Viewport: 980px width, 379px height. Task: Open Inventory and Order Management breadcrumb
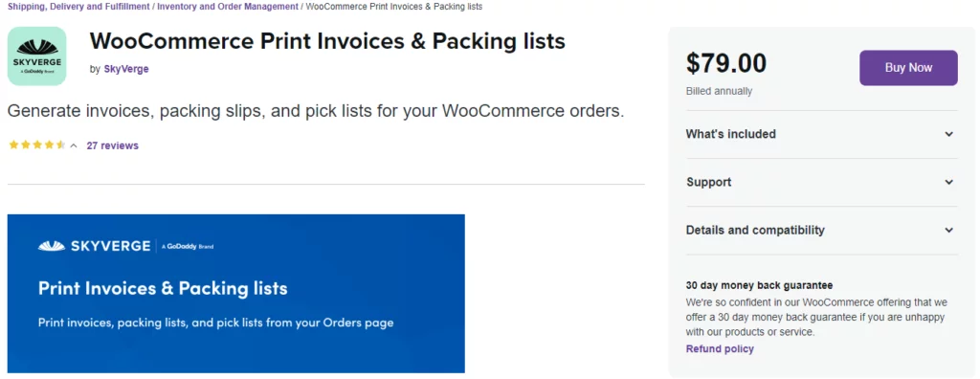coord(228,7)
